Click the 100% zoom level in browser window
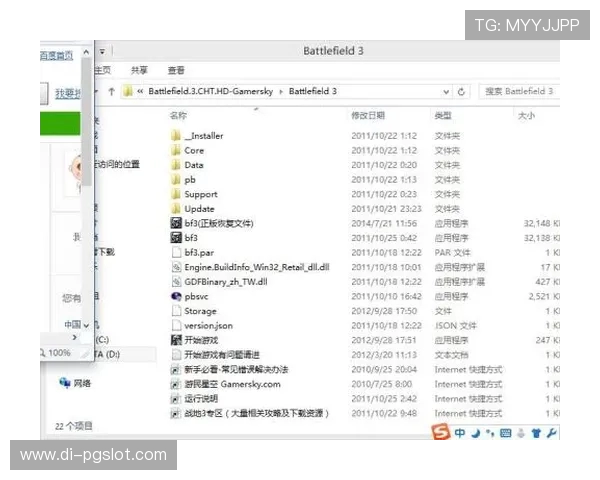Viewport: 600px width, 480px height. click(x=59, y=353)
